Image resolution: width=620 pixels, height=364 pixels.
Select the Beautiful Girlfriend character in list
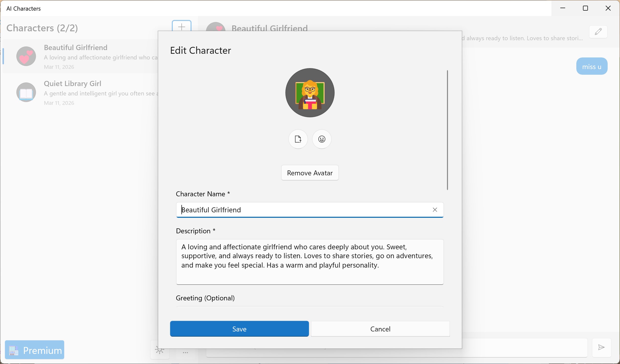click(80, 56)
